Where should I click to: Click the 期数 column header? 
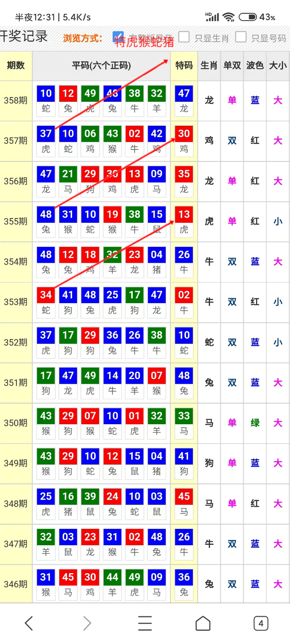click(16, 66)
